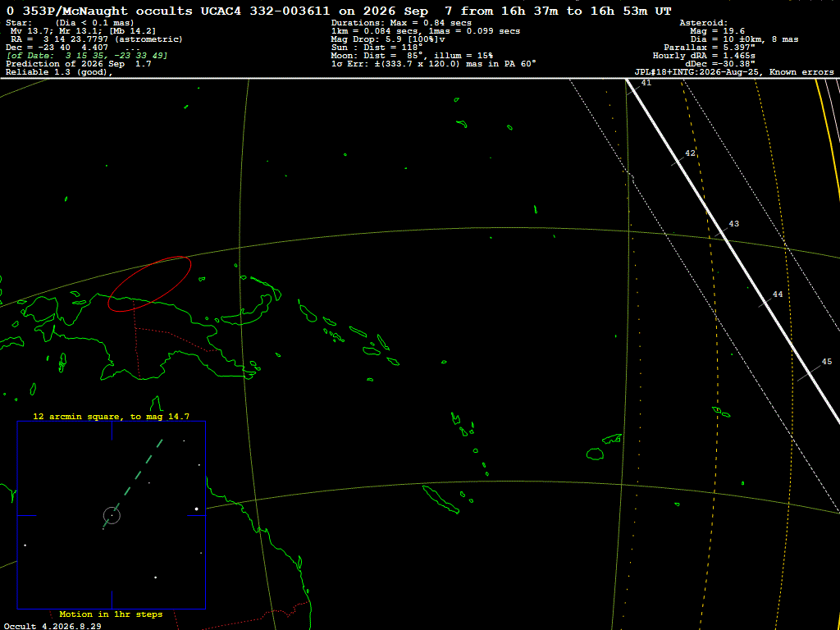This screenshot has height=630, width=840.
Task: Click the time marker labeled 44
Action: (x=778, y=294)
